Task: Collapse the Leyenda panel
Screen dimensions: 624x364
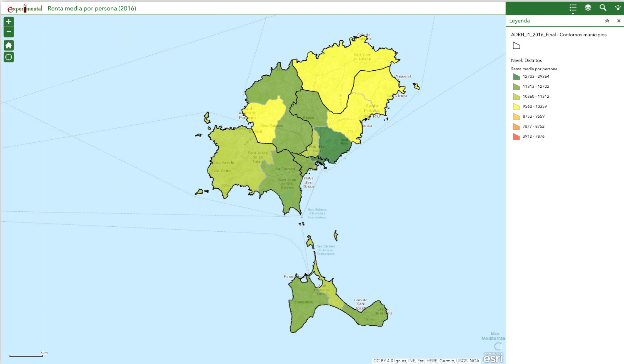Action: (x=607, y=21)
